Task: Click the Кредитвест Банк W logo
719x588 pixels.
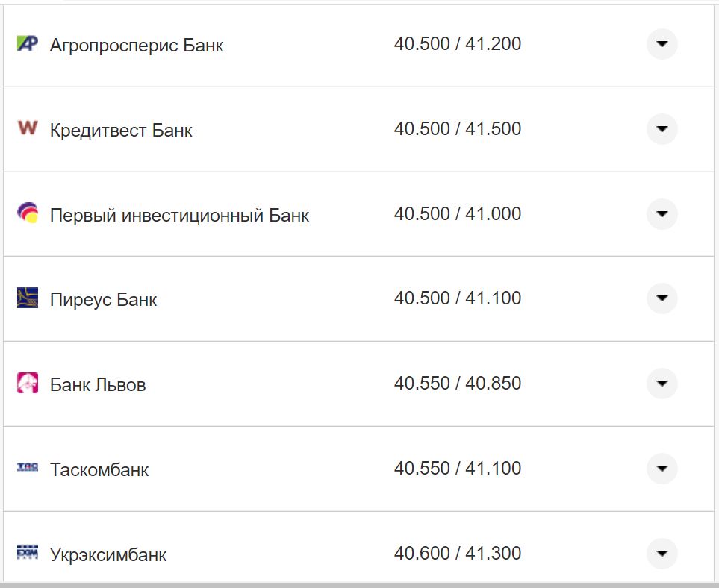Action: (x=27, y=128)
